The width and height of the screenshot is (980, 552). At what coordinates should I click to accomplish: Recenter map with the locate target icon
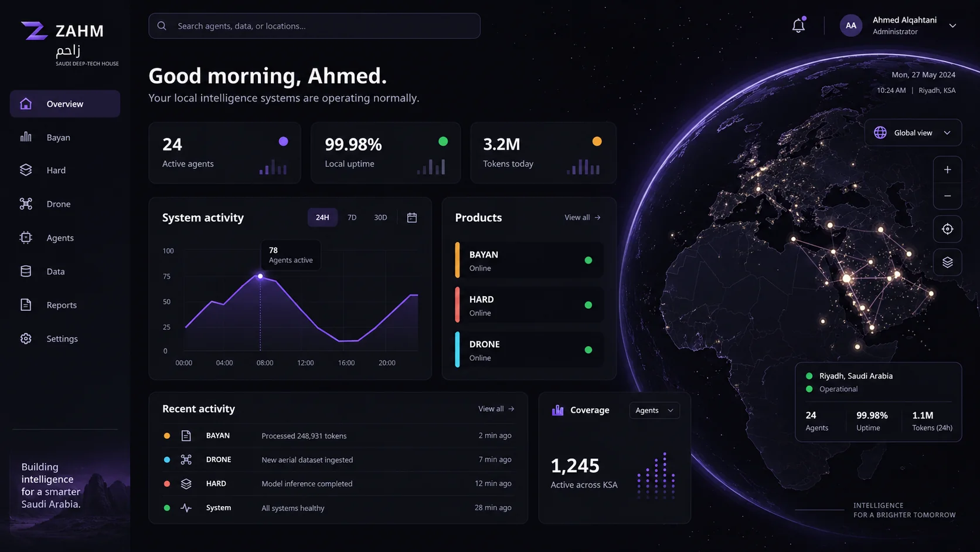pyautogui.click(x=947, y=229)
